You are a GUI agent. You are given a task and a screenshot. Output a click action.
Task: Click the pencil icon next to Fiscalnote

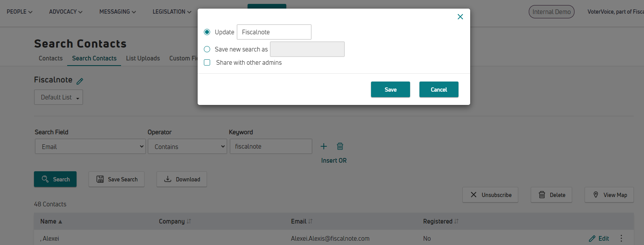[x=80, y=81]
